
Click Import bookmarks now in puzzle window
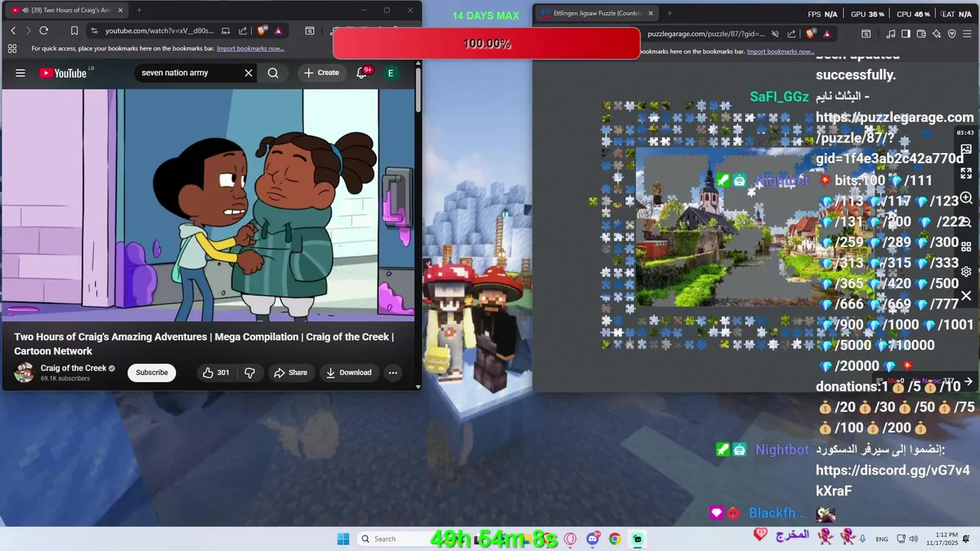(x=780, y=51)
